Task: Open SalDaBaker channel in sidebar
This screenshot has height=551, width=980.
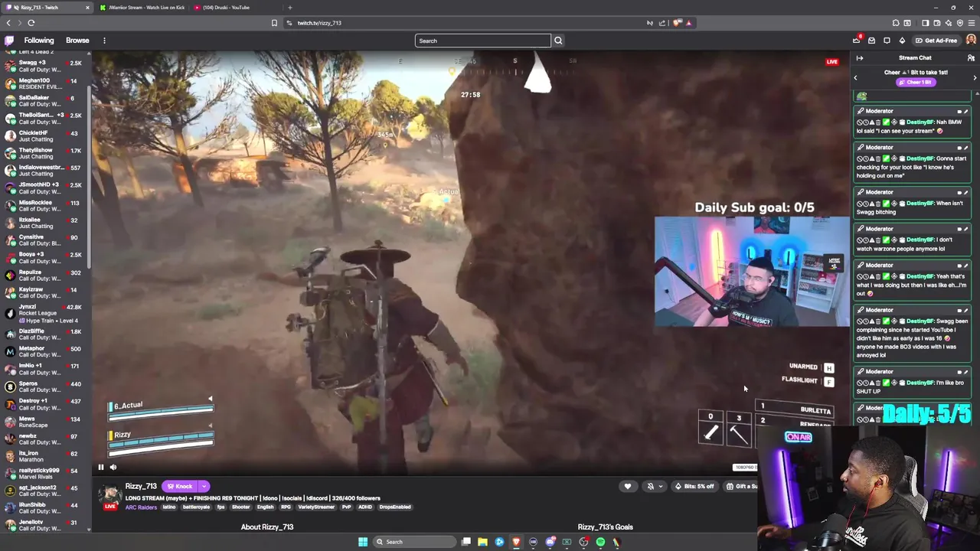Action: pos(44,101)
